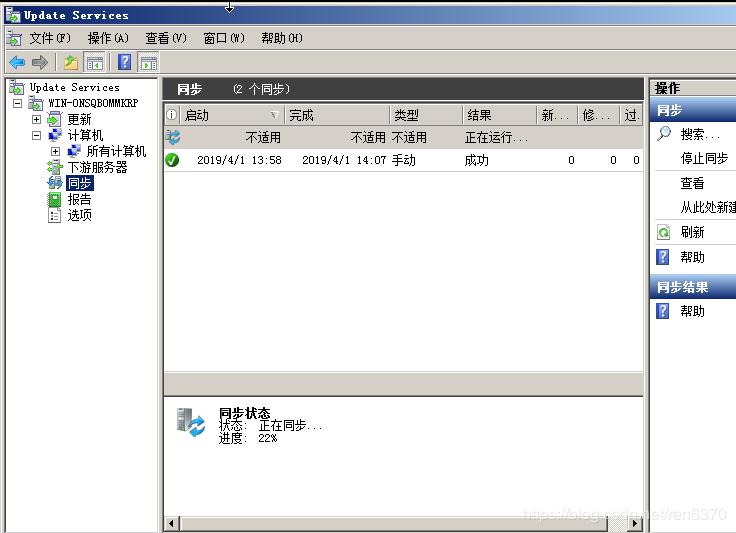Click the refresh icon beside 刷新

pyautogui.click(x=663, y=232)
